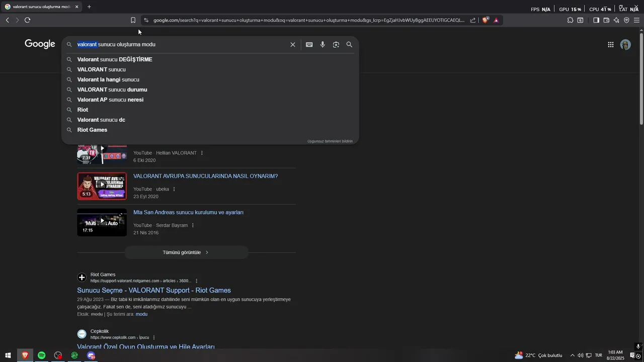Open Brave Shields lion icon in address bar
The image size is (644, 362).
tap(485, 20)
